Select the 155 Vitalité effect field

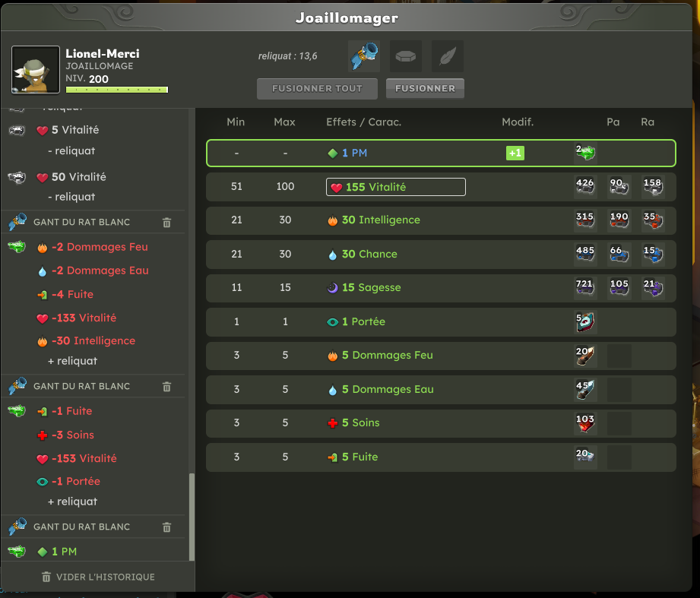[x=395, y=187]
